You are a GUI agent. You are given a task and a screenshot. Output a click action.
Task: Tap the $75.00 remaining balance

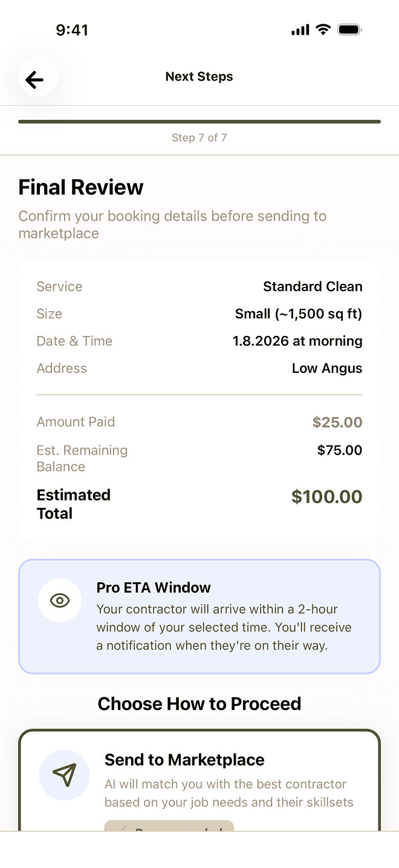(340, 450)
